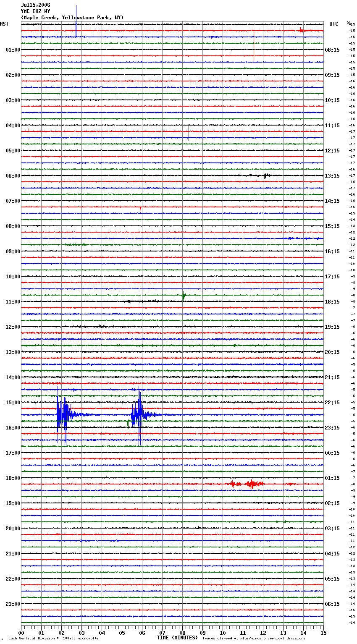The height and width of the screenshot is (644, 357).
Task: Click the Traces clipped footer note
Action: tap(254, 638)
